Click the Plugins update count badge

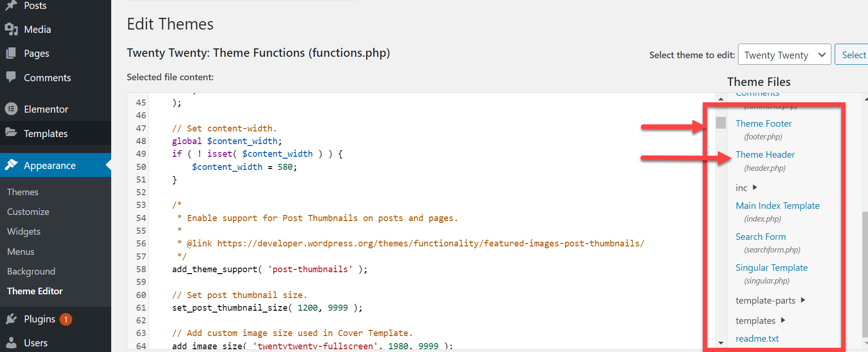[66, 320]
